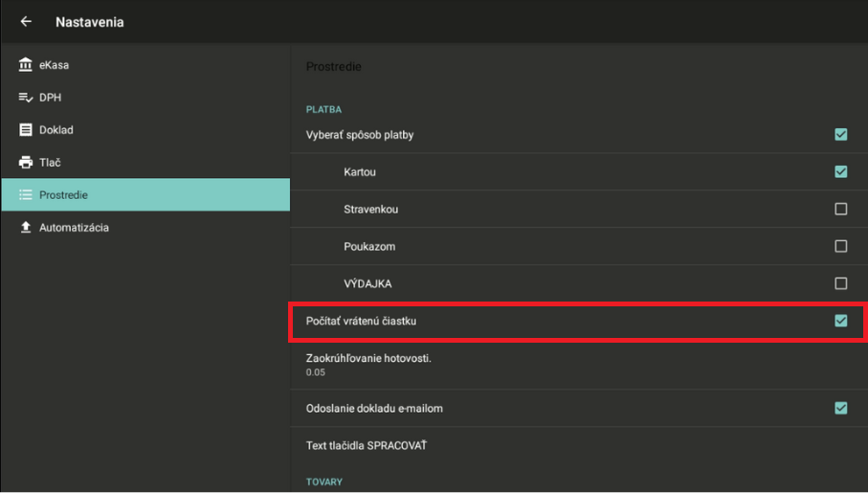Click the Tlač printer icon

26,163
